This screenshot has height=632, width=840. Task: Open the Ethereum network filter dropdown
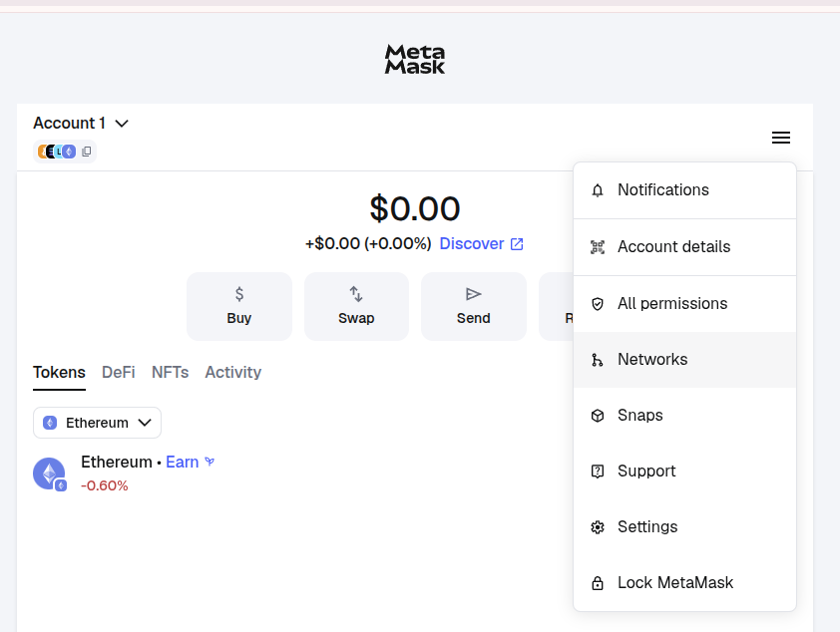[x=97, y=423]
